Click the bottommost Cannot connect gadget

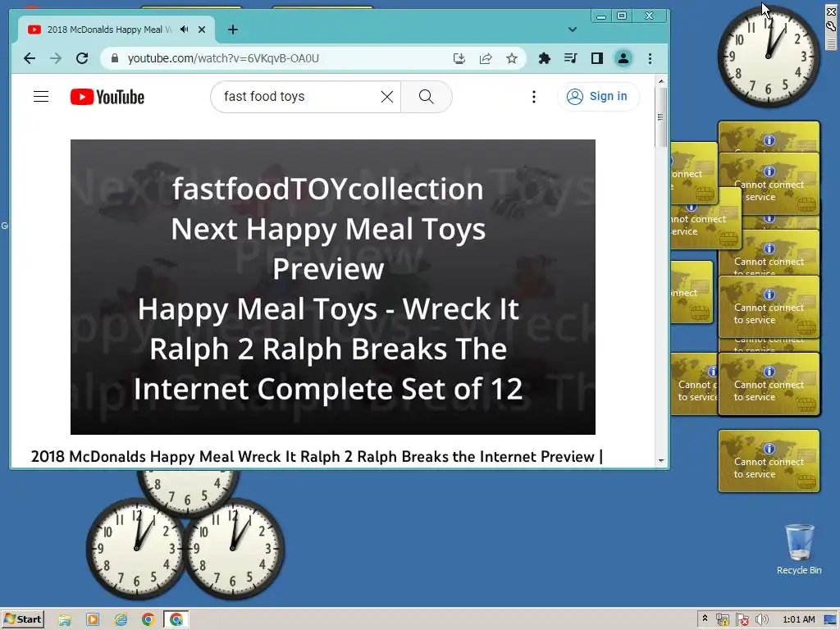click(x=769, y=461)
